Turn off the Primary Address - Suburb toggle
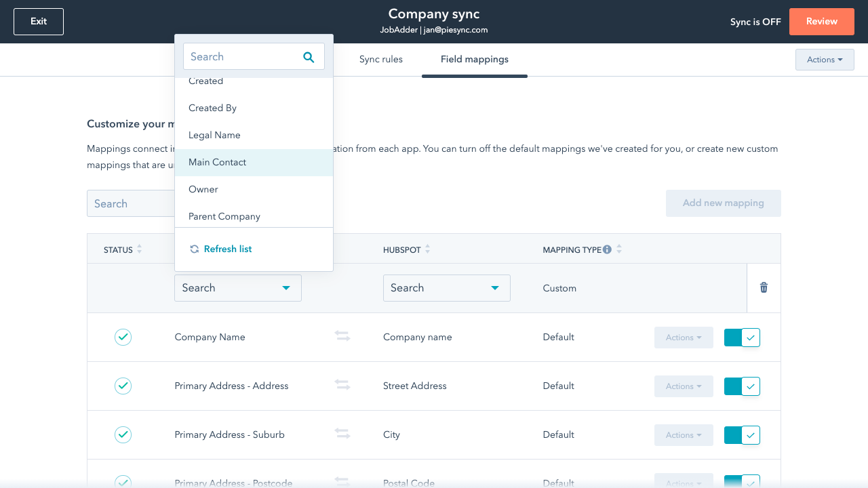The width and height of the screenshot is (868, 488). coord(742,435)
